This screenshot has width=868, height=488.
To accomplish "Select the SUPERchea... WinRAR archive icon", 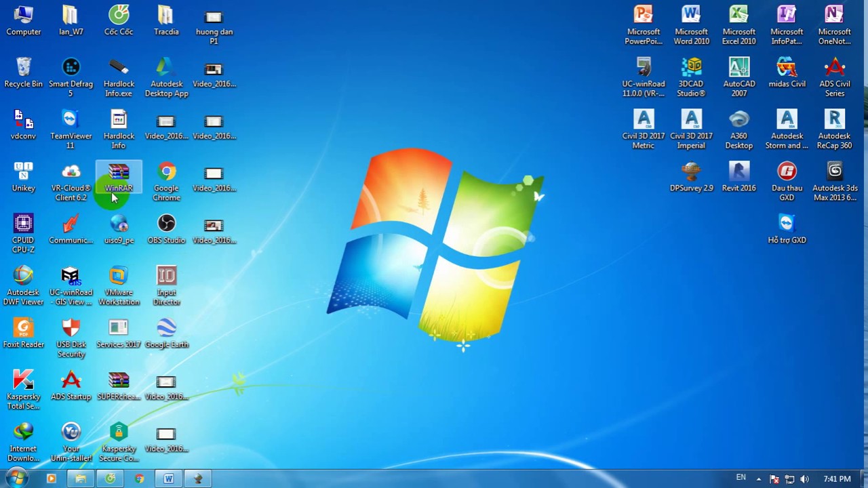I will [x=119, y=386].
